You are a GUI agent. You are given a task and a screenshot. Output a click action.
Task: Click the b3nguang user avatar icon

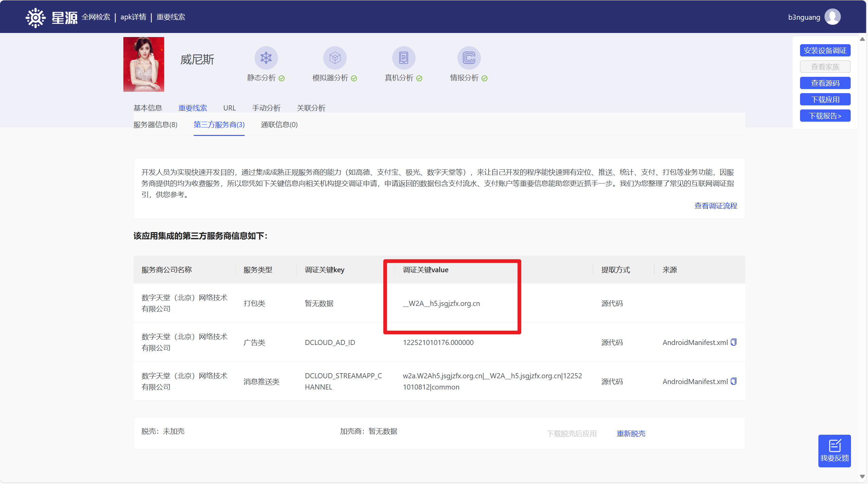[832, 17]
